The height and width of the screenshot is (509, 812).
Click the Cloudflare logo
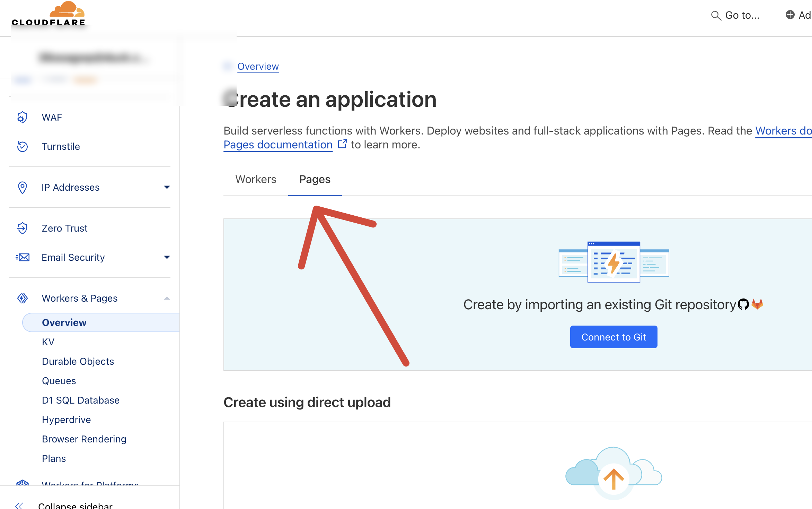tap(48, 14)
